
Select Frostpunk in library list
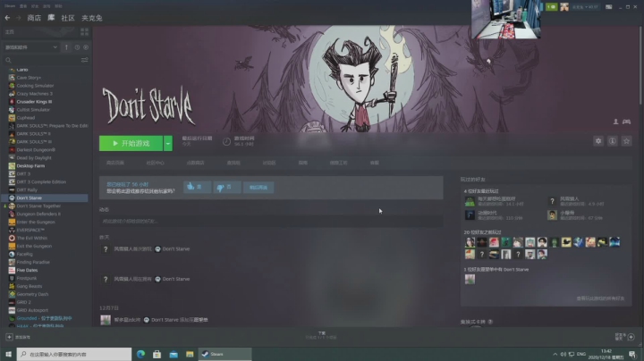pos(27,278)
